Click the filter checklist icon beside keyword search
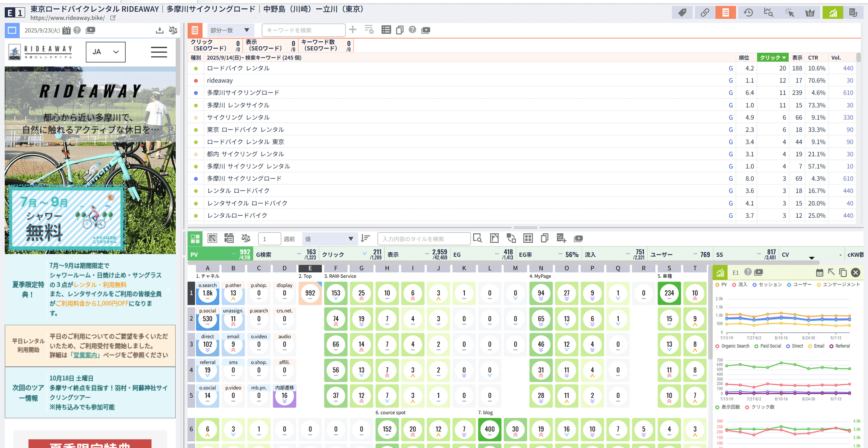868x448 pixels. pos(369,30)
